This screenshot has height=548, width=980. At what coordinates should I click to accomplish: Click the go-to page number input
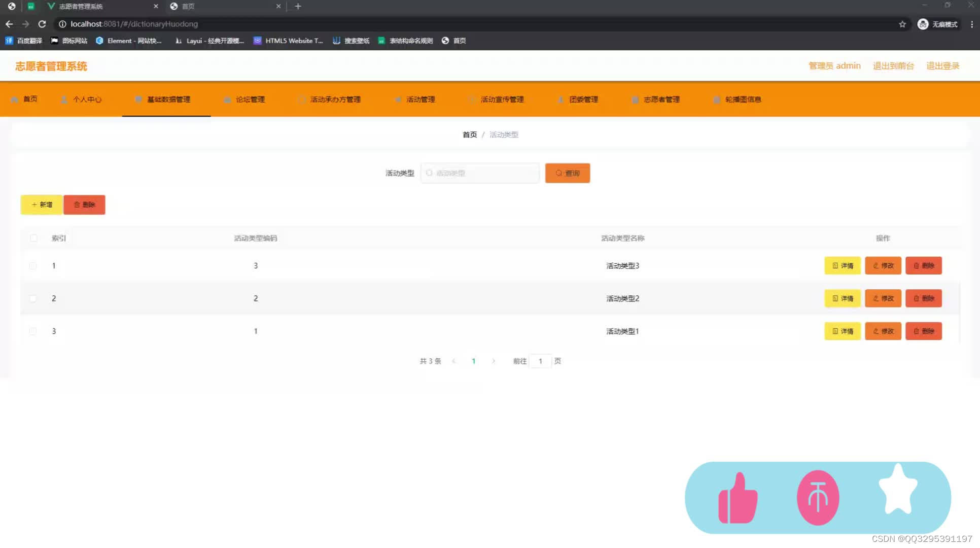pyautogui.click(x=541, y=361)
